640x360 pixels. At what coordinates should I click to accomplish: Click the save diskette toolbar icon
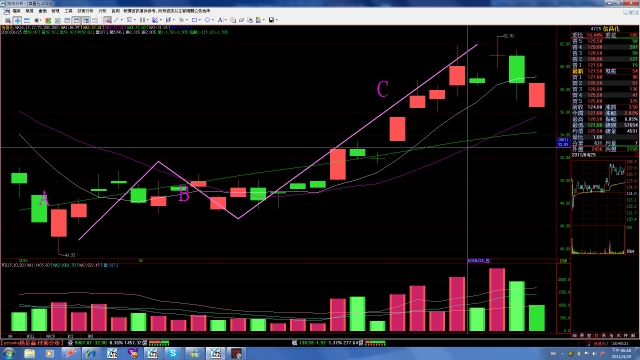click(x=271, y=20)
